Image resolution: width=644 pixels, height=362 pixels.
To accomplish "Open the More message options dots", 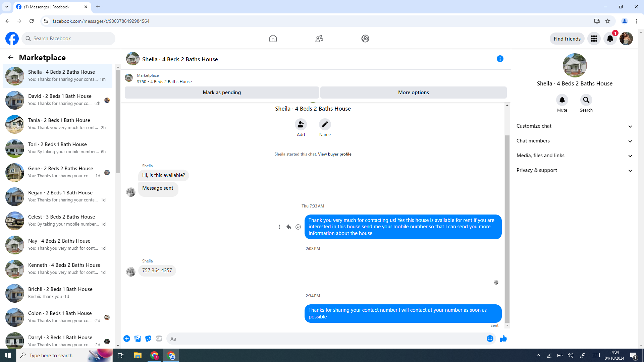I will point(279,227).
